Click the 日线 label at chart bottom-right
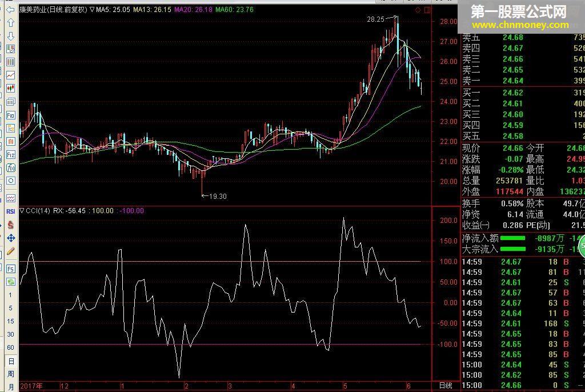585x392 pixels. [446, 385]
